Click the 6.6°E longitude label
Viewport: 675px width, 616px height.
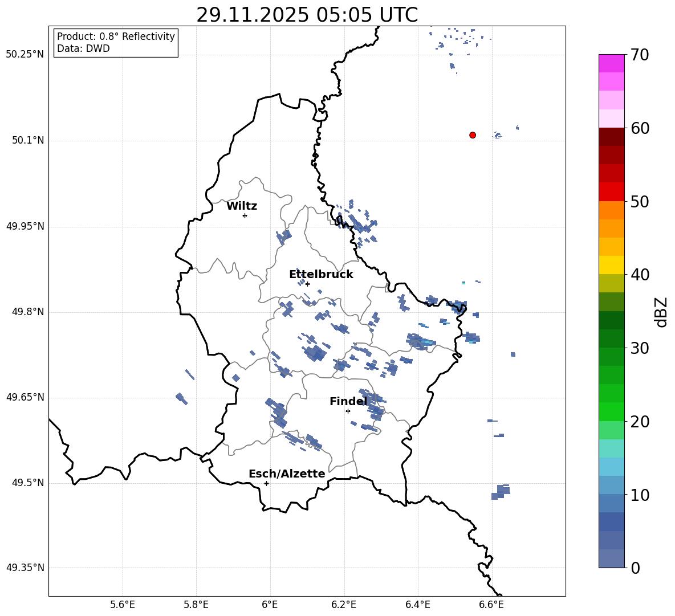point(491,605)
